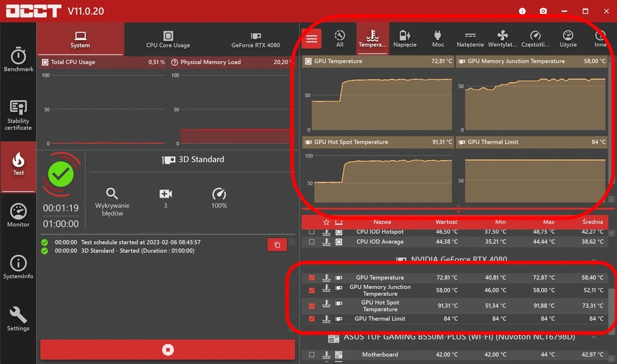
Task: Sort by the Wartość column header
Action: [x=446, y=222]
